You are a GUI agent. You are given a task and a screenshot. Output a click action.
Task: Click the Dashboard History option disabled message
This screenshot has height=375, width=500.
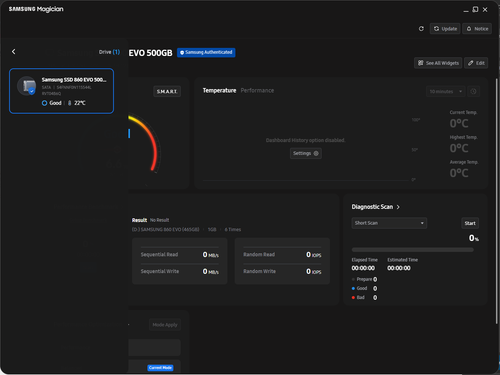tap(305, 140)
